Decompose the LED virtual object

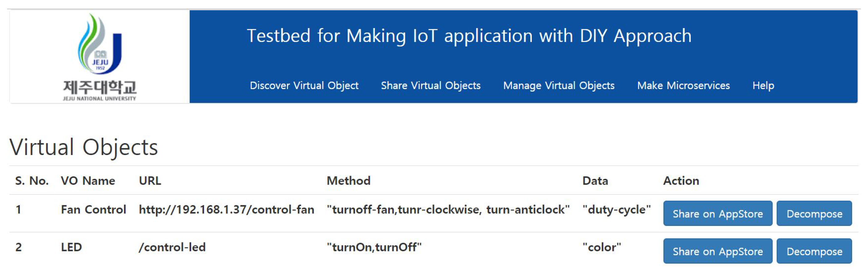(814, 251)
